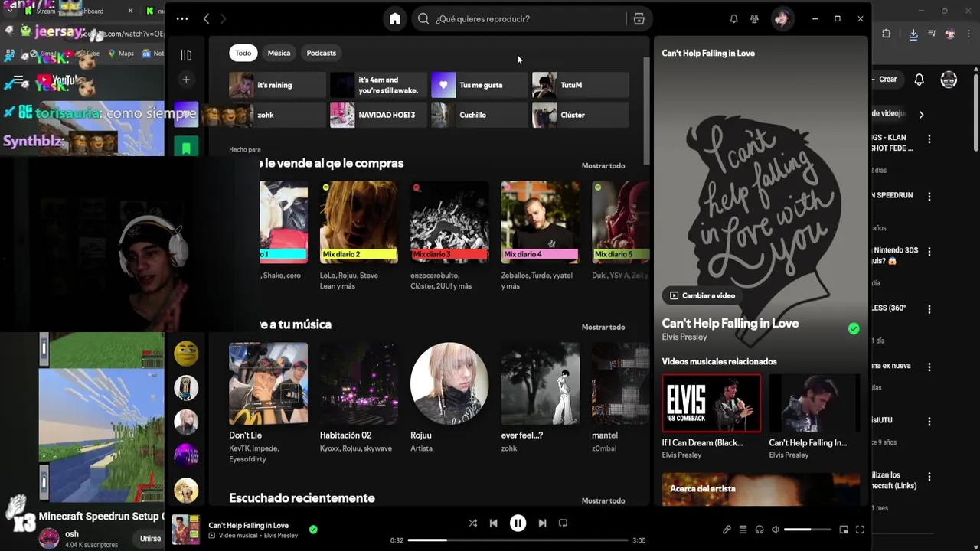Open Spotify notifications bell
This screenshot has height=551, width=980.
pyautogui.click(x=733, y=19)
